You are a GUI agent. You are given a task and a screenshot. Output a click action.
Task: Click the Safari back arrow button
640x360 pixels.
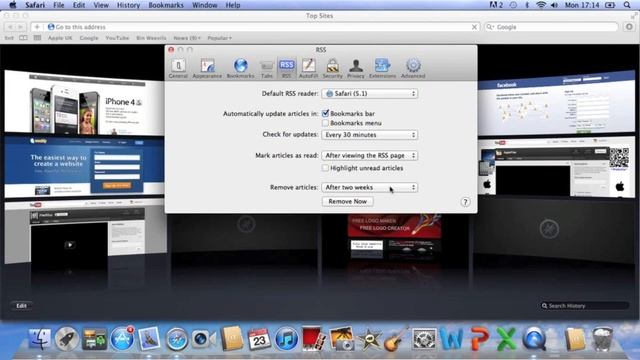11,27
